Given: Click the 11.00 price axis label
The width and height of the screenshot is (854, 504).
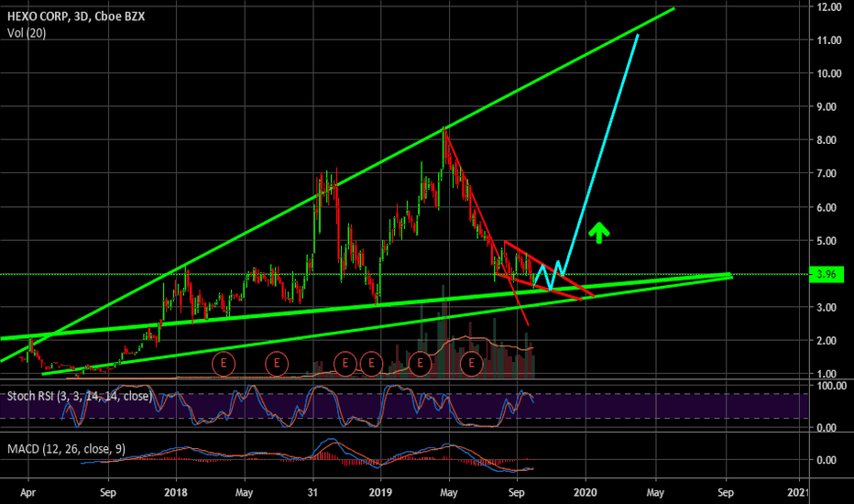Looking at the screenshot, I should point(829,40).
